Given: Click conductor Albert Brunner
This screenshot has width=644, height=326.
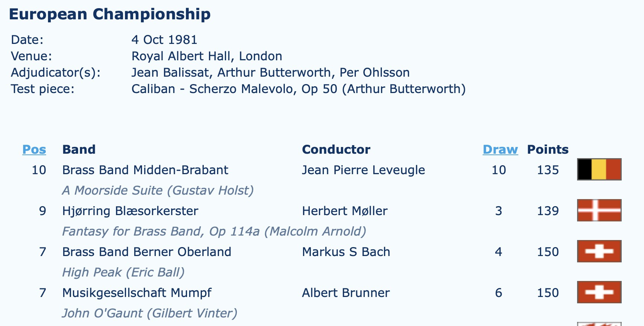Looking at the screenshot, I should tap(346, 293).
